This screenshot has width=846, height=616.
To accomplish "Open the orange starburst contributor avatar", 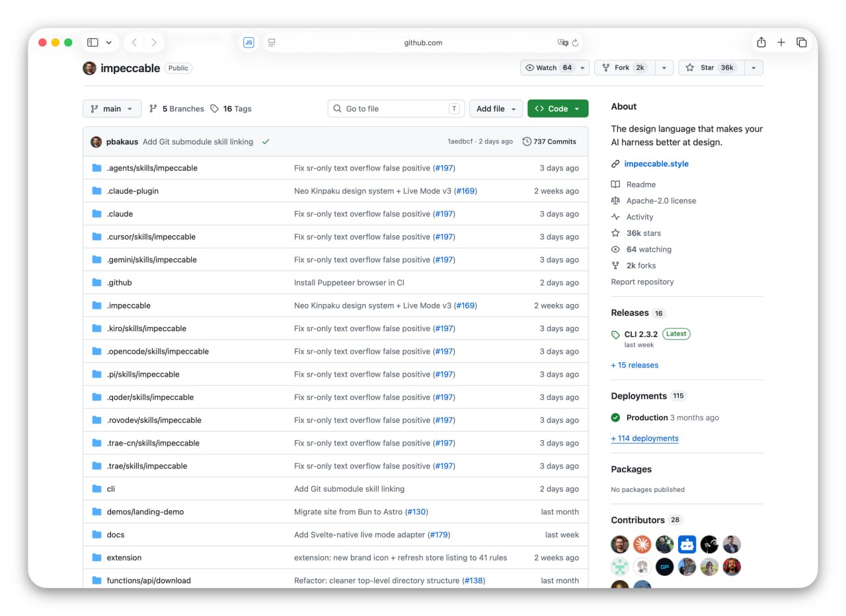I will point(642,545).
